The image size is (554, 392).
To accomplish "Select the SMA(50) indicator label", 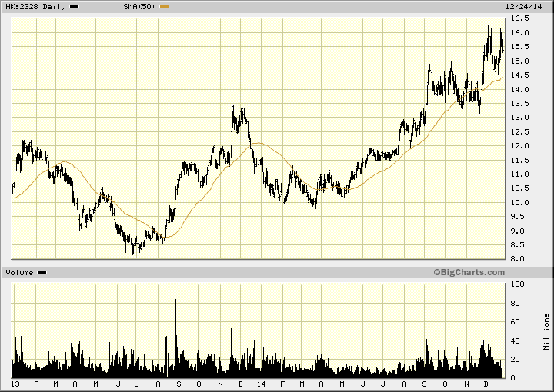I will pos(139,7).
